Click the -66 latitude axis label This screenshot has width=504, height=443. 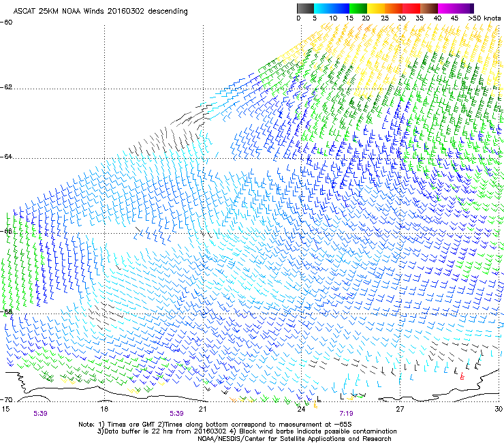[x=6, y=231]
